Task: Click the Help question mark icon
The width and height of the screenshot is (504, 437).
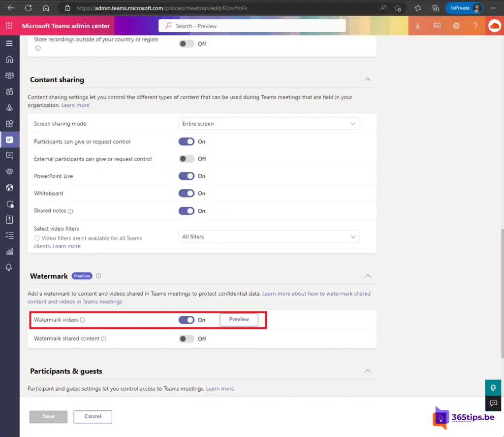Action: pos(475,26)
